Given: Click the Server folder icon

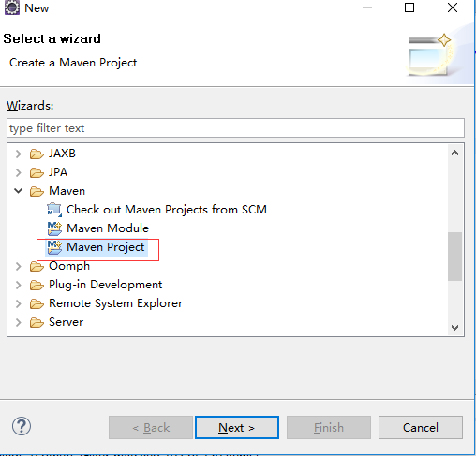Looking at the screenshot, I should 37,322.
